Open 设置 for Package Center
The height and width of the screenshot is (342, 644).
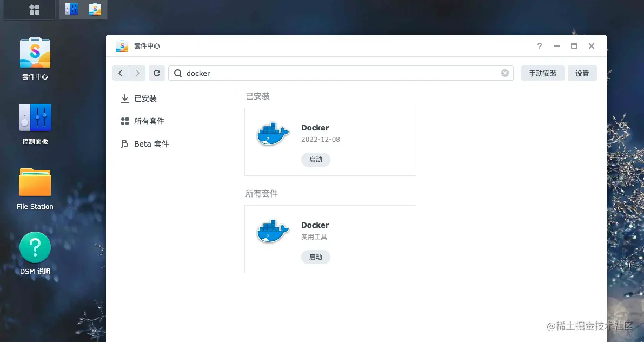tap(582, 73)
